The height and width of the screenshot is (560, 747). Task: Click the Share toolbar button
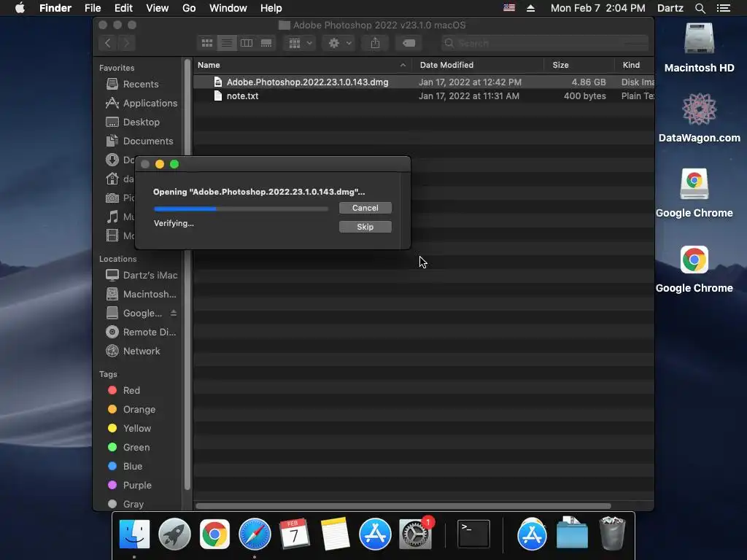tap(375, 43)
